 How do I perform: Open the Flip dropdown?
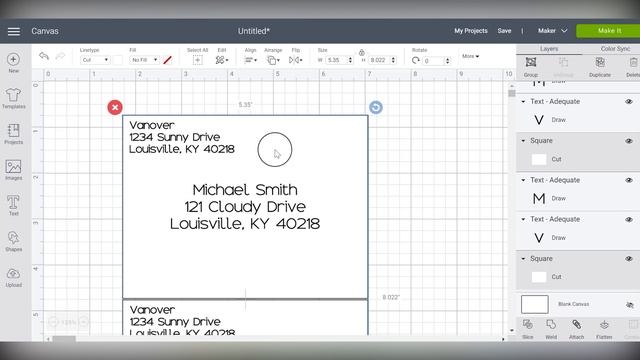pos(296,60)
